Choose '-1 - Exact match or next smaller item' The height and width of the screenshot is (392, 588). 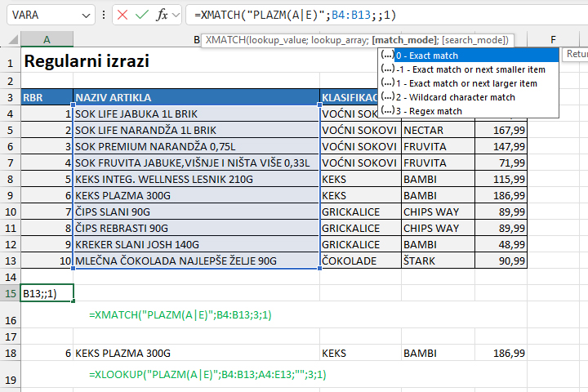[470, 69]
